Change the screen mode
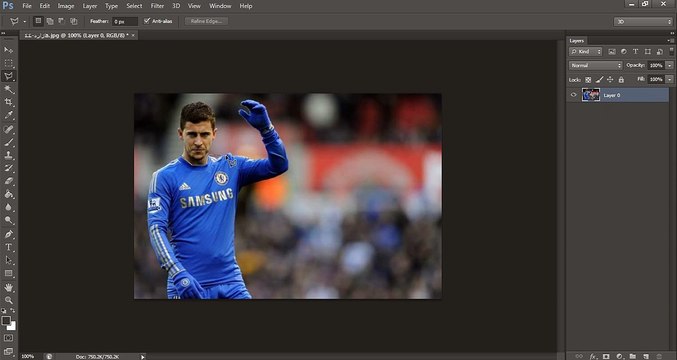This screenshot has height=360, width=677. (8, 351)
